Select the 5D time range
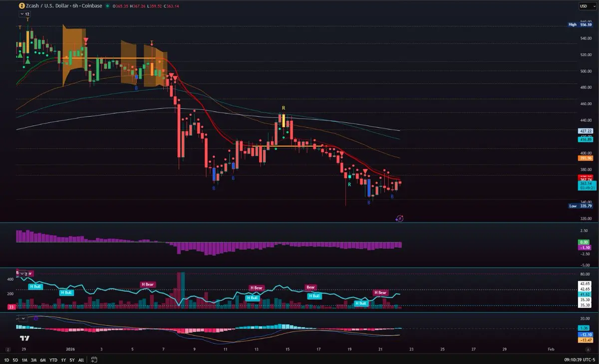Viewport: 599px width, 364px height. coord(15,360)
